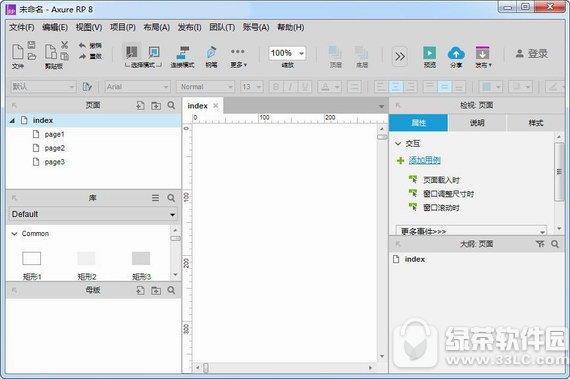Click the cloud Share icon
The image size is (570, 379).
coord(456,53)
